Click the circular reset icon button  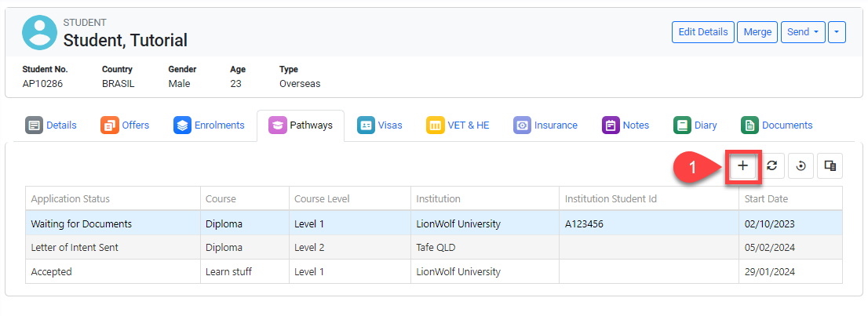tap(801, 165)
